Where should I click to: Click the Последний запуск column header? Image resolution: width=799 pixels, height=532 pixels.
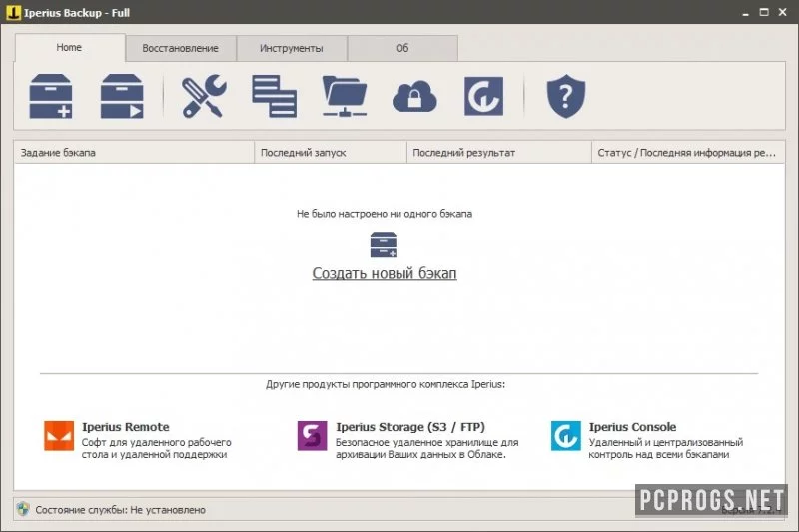click(331, 153)
